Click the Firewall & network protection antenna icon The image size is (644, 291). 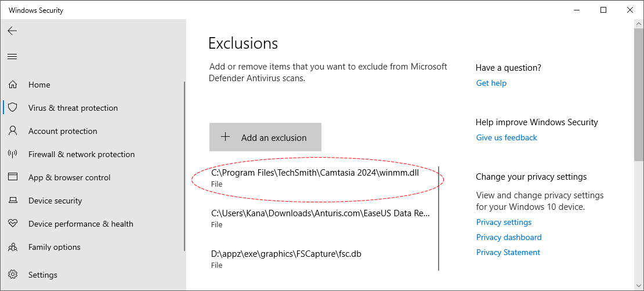(x=13, y=154)
